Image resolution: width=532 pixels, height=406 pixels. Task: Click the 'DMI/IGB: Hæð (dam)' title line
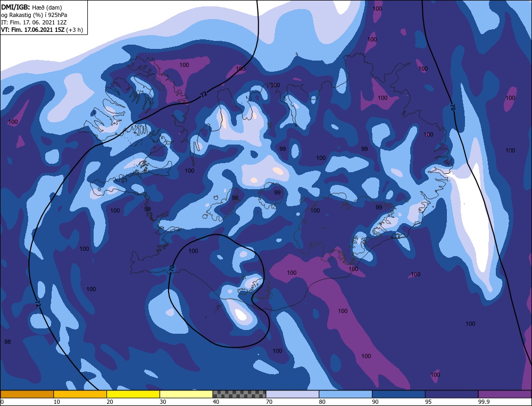click(31, 7)
